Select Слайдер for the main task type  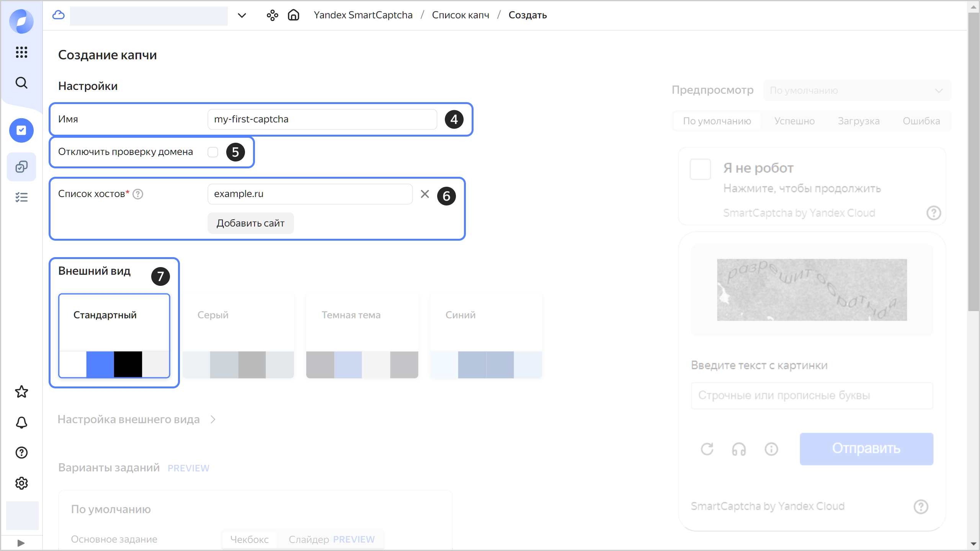coord(309,539)
